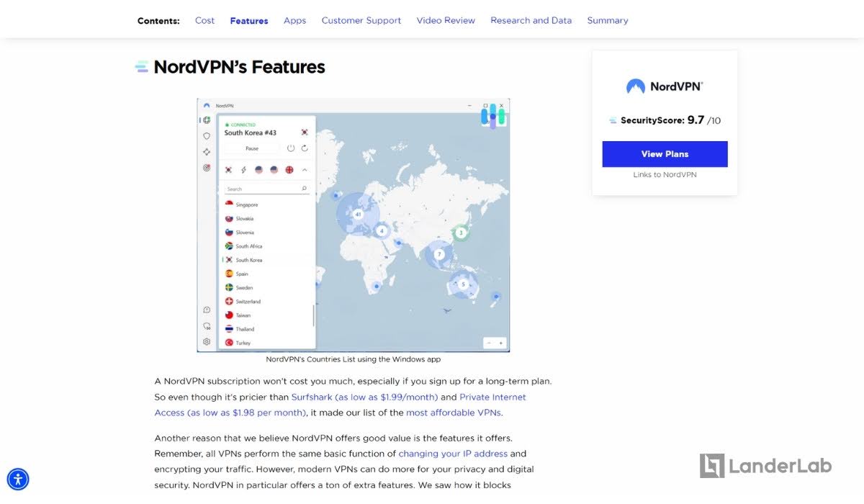
Task: Click the 5 server cluster over Australia
Action: coord(464,284)
